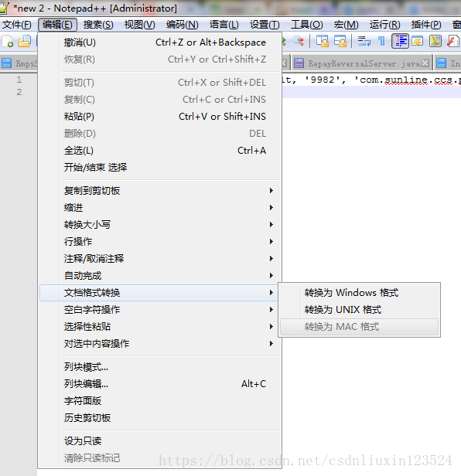Open the 插件(P) menu
This screenshot has height=476, width=461.
point(426,25)
